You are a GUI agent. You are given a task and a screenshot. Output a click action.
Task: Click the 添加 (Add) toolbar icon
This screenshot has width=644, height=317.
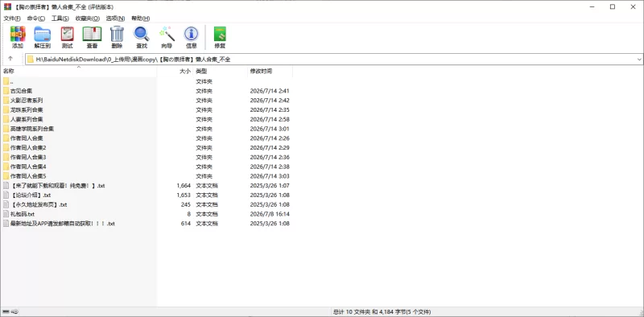tap(18, 34)
